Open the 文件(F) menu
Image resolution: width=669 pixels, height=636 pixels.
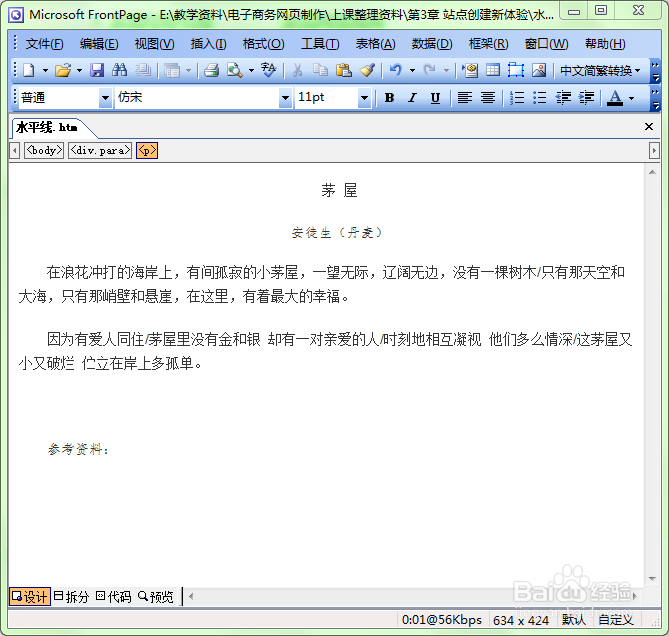44,44
